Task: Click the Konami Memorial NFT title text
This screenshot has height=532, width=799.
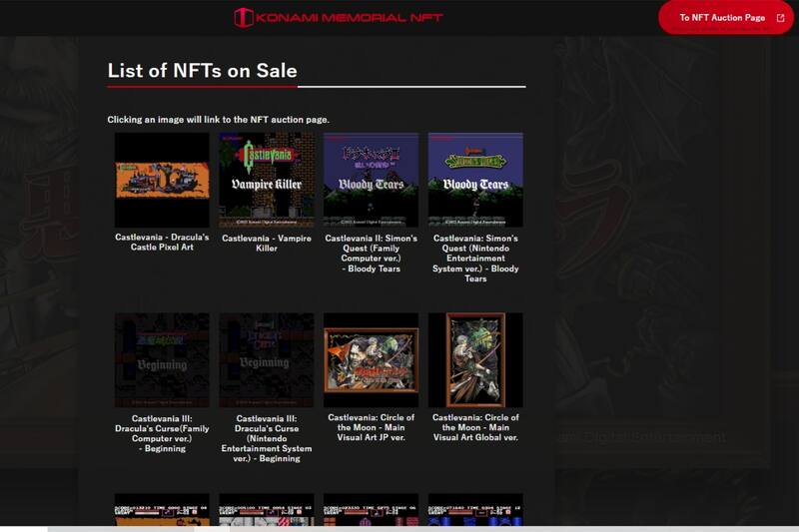Action: click(349, 17)
